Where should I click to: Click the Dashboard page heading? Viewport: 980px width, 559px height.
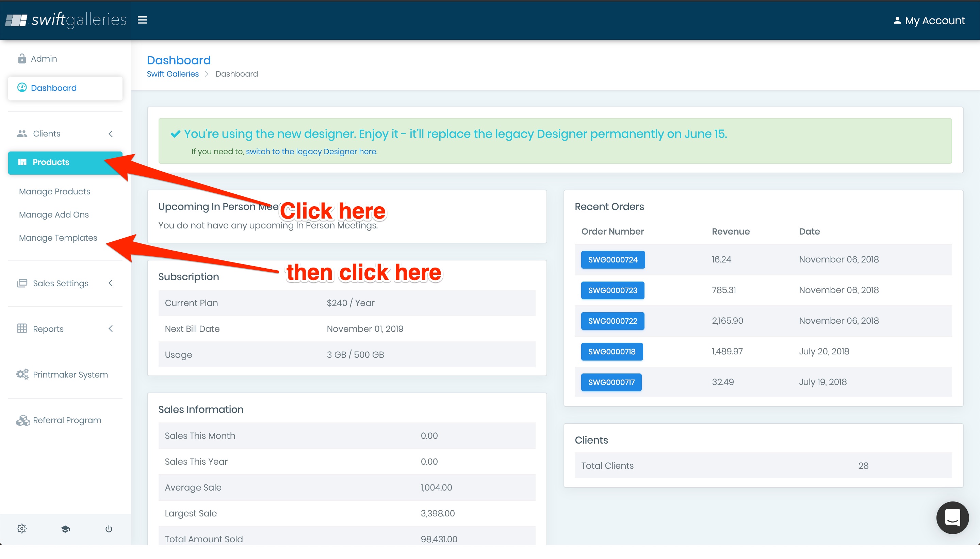[179, 60]
